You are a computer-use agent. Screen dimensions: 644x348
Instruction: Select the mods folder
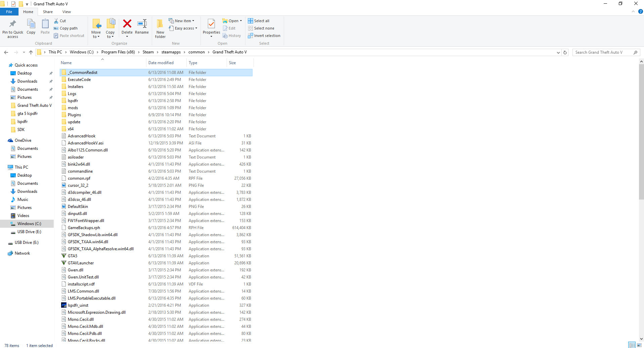156,108
